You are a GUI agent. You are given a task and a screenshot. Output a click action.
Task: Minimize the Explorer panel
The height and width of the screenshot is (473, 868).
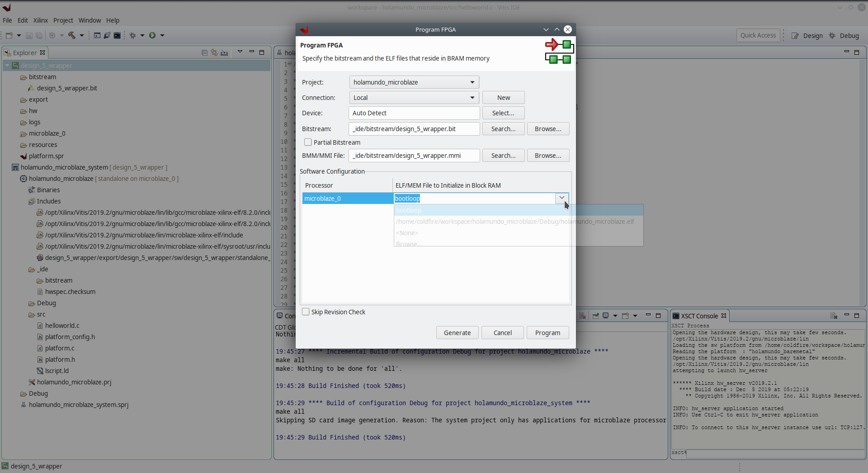pos(252,52)
